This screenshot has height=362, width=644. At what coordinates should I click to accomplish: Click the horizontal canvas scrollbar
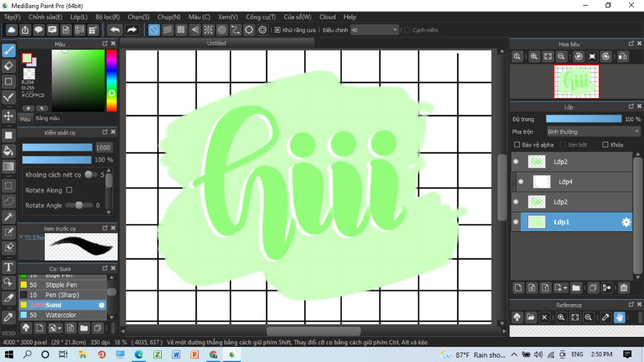(x=313, y=331)
